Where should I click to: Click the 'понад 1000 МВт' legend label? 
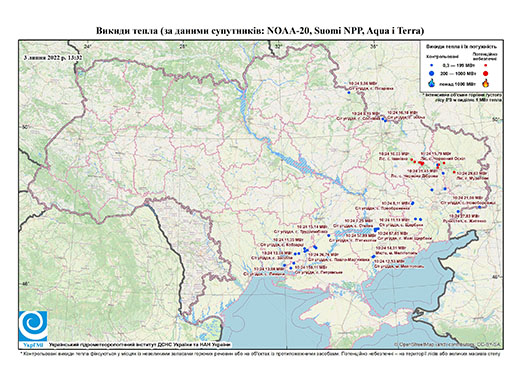coord(458,83)
